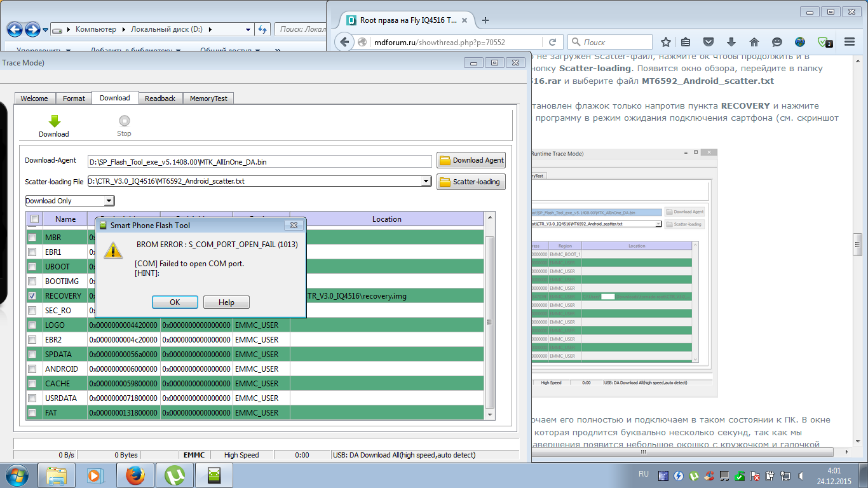Launch uTorrent from the taskbar
Viewport: 868px width, 488px height.
pyautogui.click(x=175, y=475)
